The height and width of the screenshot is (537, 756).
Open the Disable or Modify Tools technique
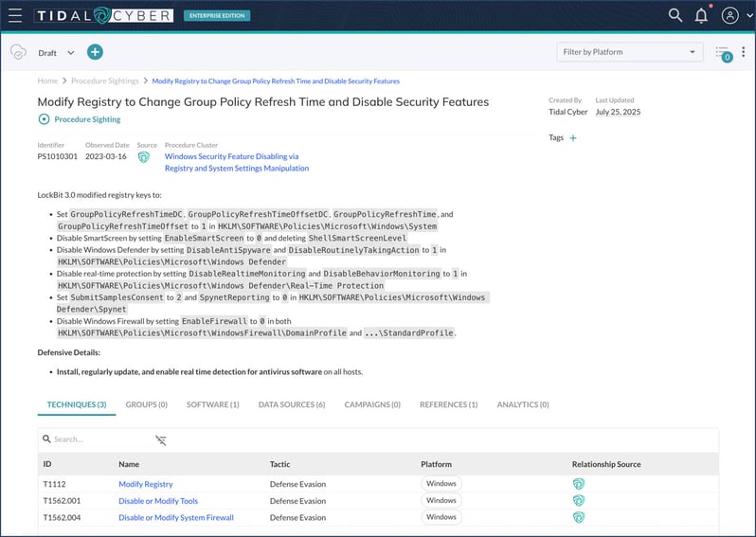click(x=158, y=501)
